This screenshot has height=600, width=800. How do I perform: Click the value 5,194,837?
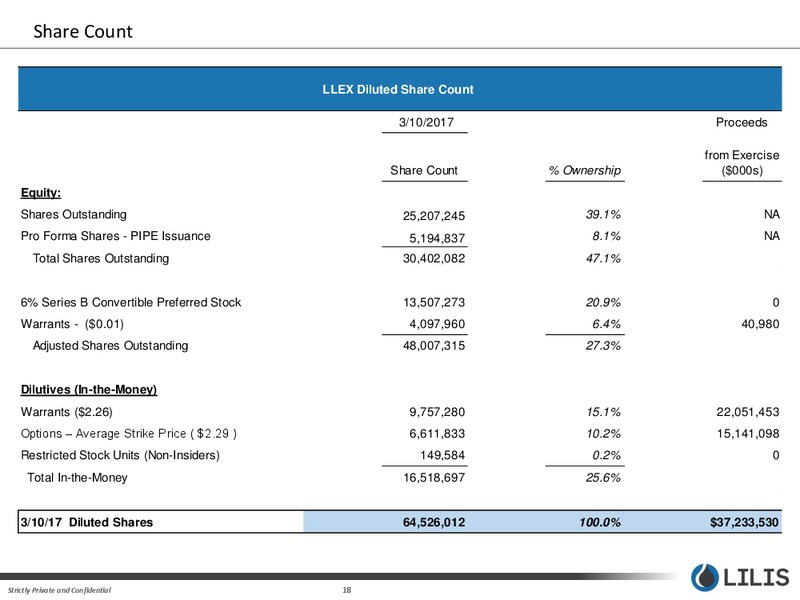click(437, 238)
